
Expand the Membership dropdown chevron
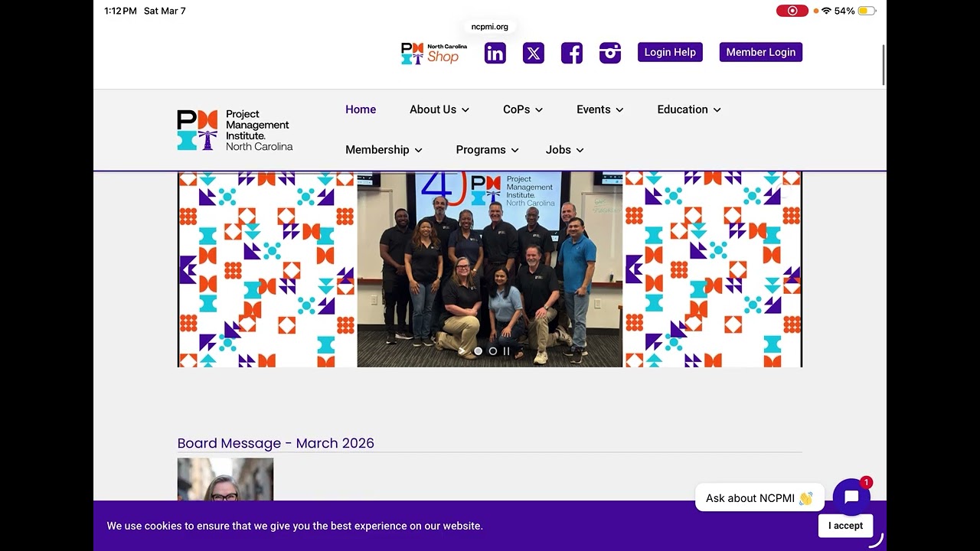pos(419,151)
